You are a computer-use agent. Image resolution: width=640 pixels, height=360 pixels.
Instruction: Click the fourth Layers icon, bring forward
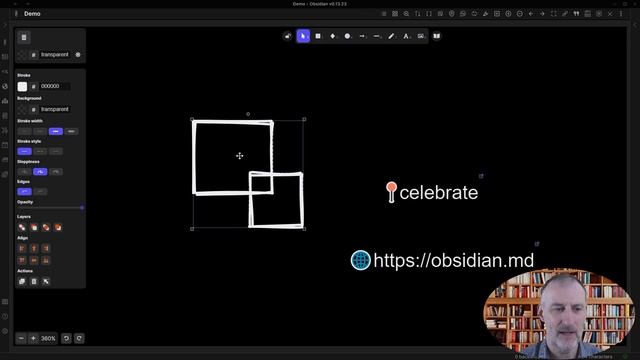[58, 227]
